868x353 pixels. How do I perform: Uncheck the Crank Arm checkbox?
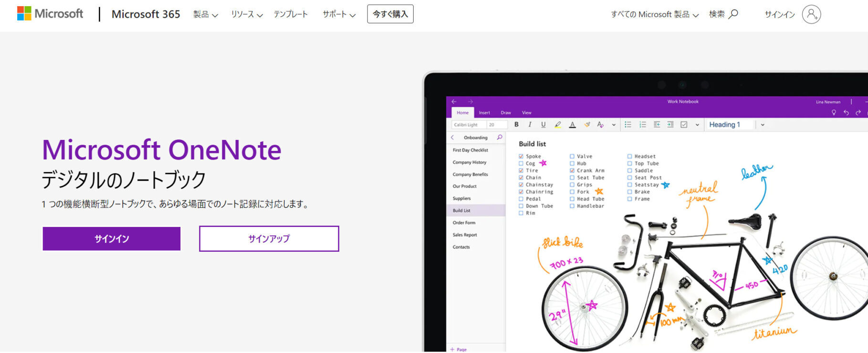(x=572, y=171)
